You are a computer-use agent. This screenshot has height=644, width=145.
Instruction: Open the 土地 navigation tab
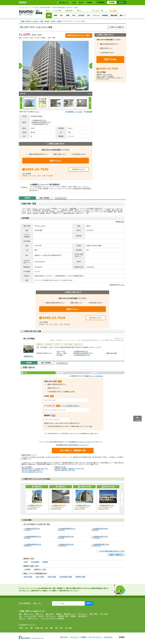88,15
